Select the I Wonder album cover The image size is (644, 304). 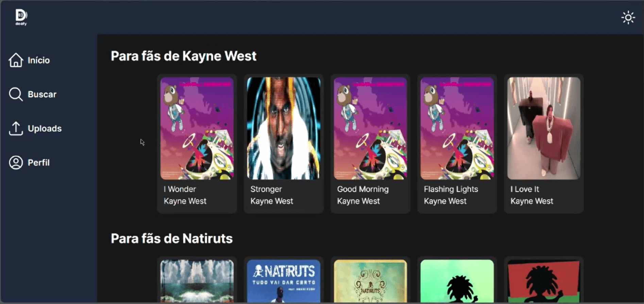click(197, 128)
